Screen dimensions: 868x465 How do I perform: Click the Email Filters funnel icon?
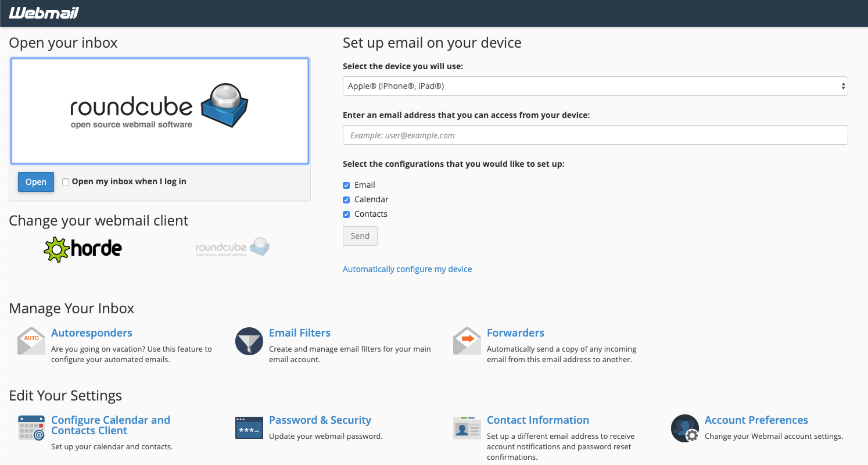click(x=249, y=342)
